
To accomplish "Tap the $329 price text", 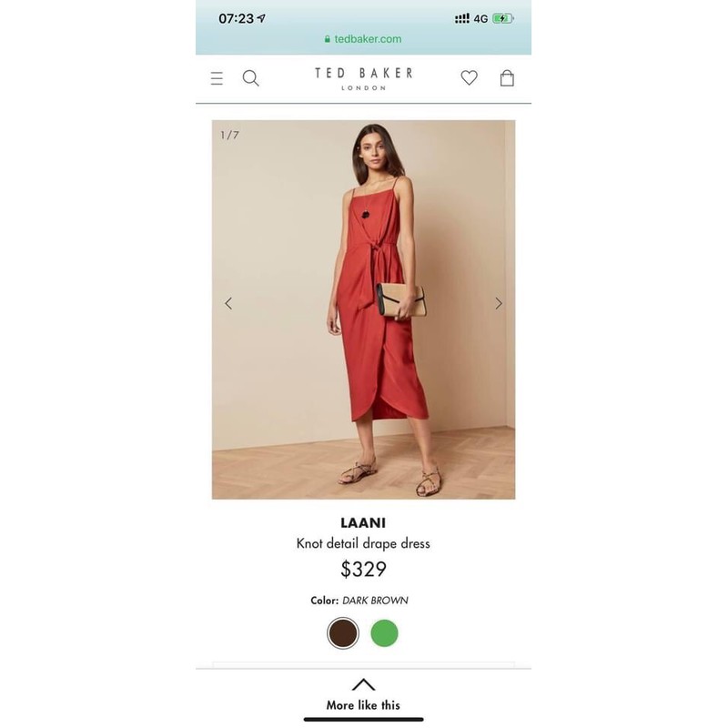I will pos(363,569).
